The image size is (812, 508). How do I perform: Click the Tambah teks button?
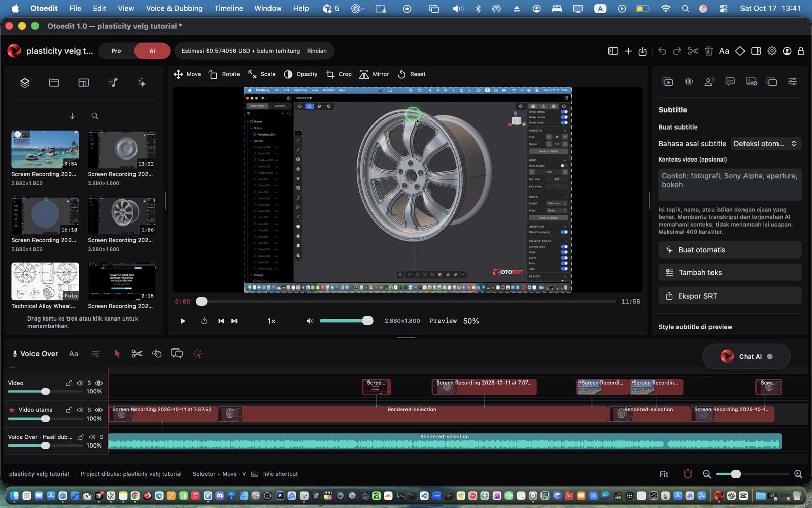click(x=730, y=272)
